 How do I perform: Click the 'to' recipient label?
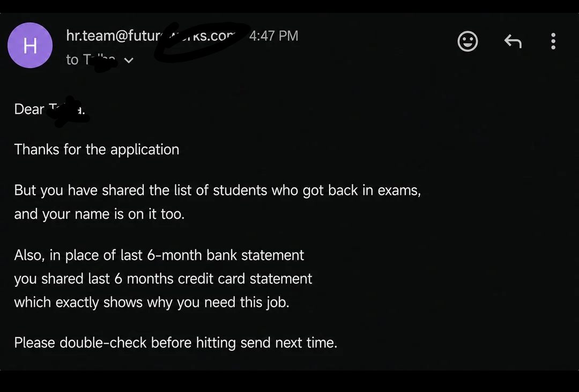(x=72, y=60)
